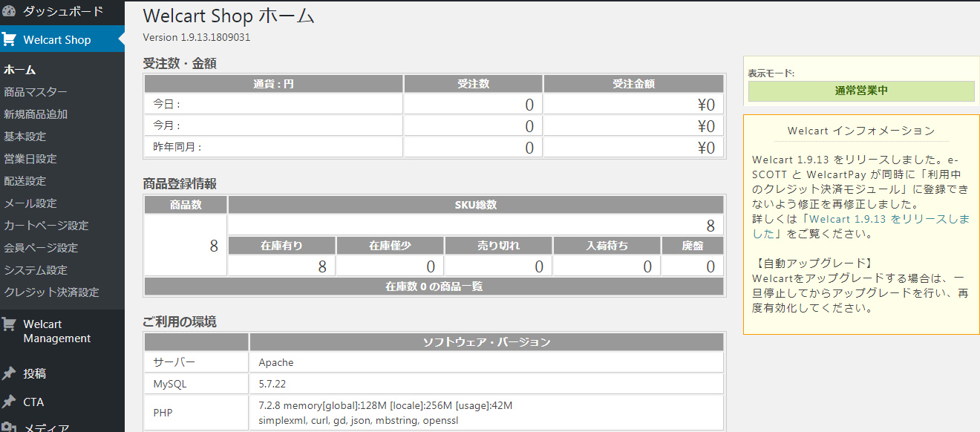Open the ダッシュボード menu

point(62,11)
